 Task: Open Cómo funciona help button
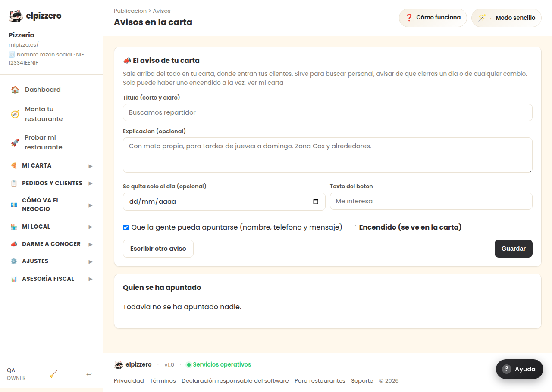(x=433, y=18)
